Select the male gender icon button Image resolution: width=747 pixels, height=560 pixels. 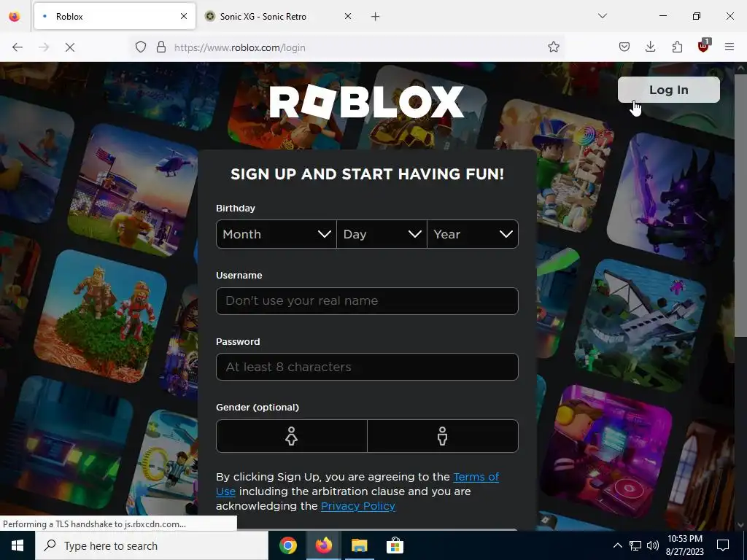(x=443, y=436)
